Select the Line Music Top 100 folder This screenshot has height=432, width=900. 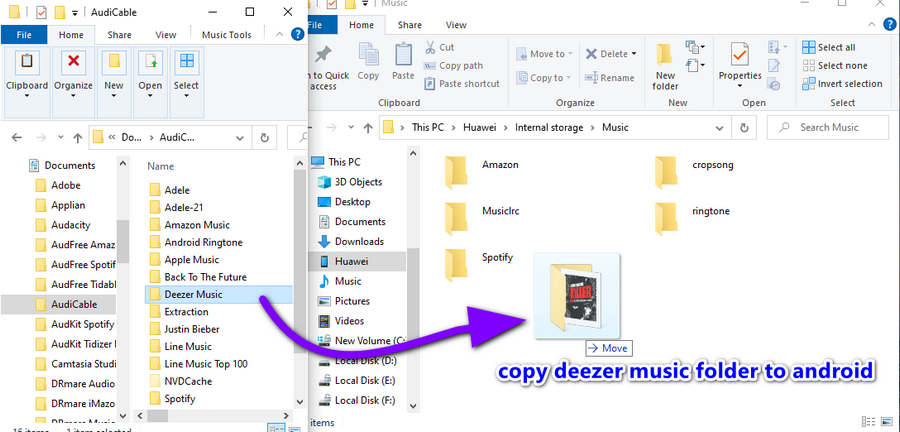(199, 364)
